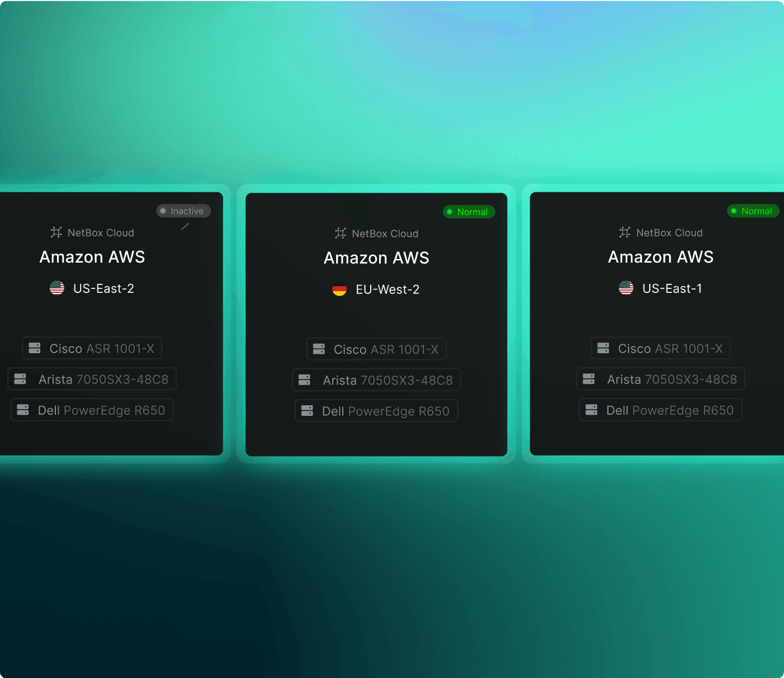Select Cisco ASR 1001-X label in US-East-1 card

click(670, 348)
